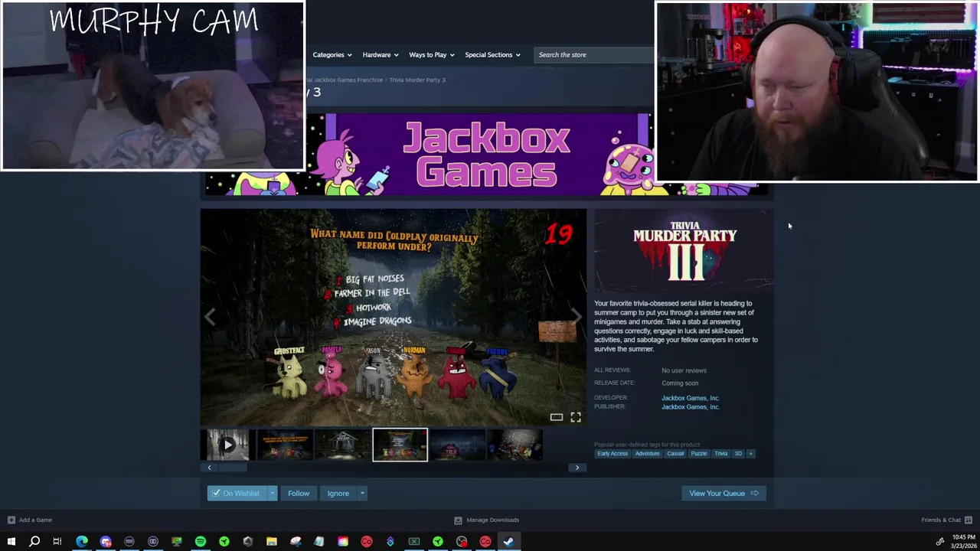Viewport: 980px width, 551px height.
Task: Open the Windows Start menu
Action: (11, 542)
